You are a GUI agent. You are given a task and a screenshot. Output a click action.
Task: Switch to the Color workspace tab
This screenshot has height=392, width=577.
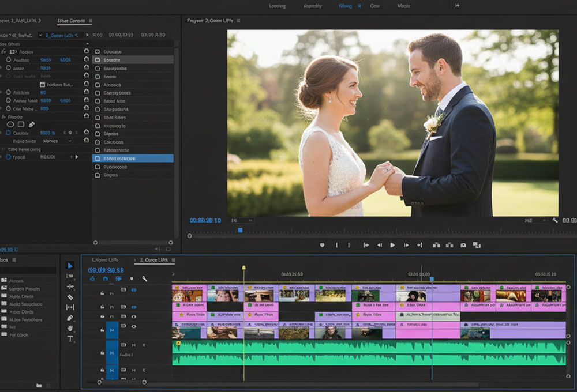tap(374, 6)
